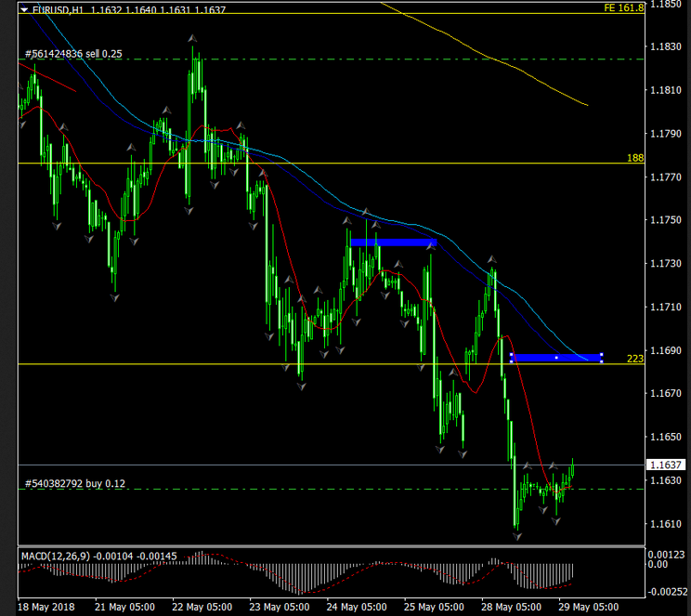Click the 18 May 2018 date label
This screenshot has height=616, width=691.
click(48, 607)
